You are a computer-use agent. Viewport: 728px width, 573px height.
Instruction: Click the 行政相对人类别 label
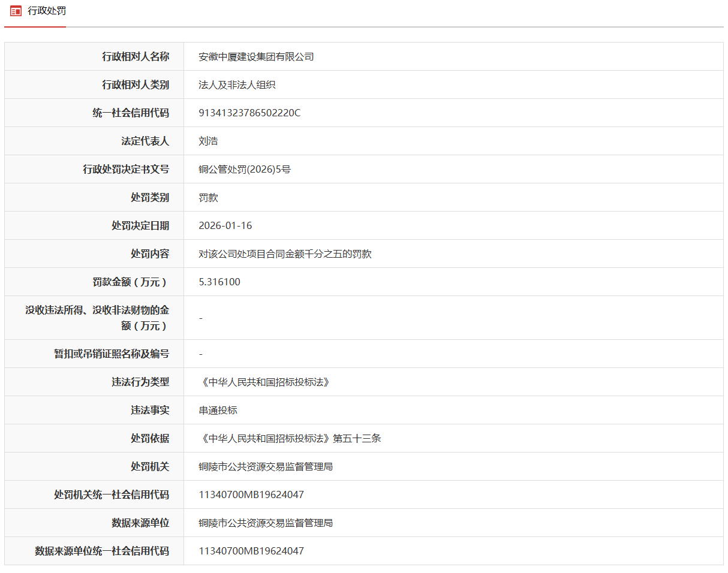[x=136, y=85]
